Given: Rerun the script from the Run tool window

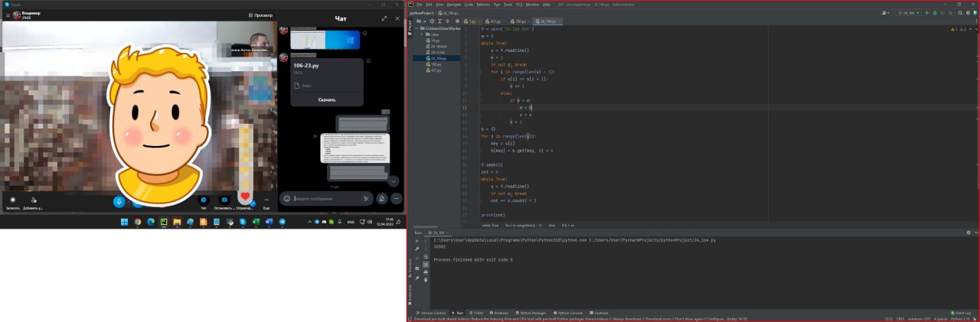Looking at the screenshot, I should 417,241.
